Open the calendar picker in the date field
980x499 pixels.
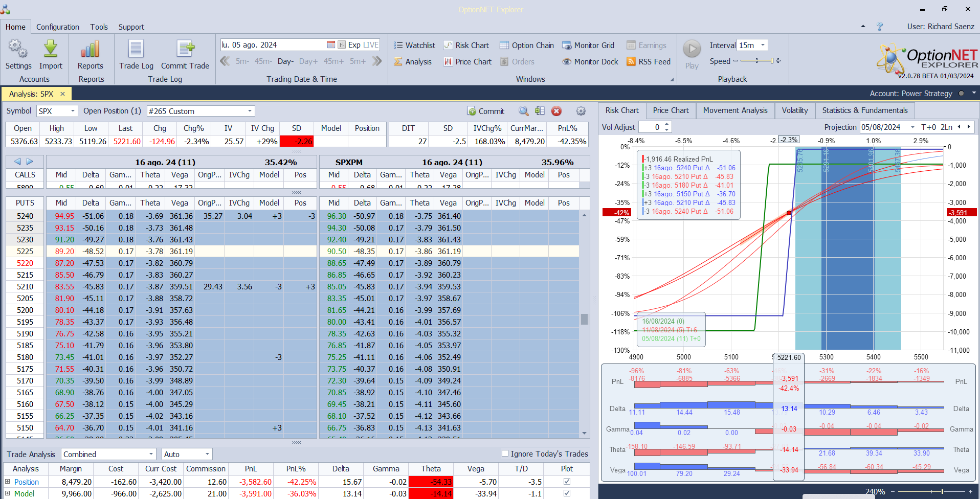tap(331, 45)
